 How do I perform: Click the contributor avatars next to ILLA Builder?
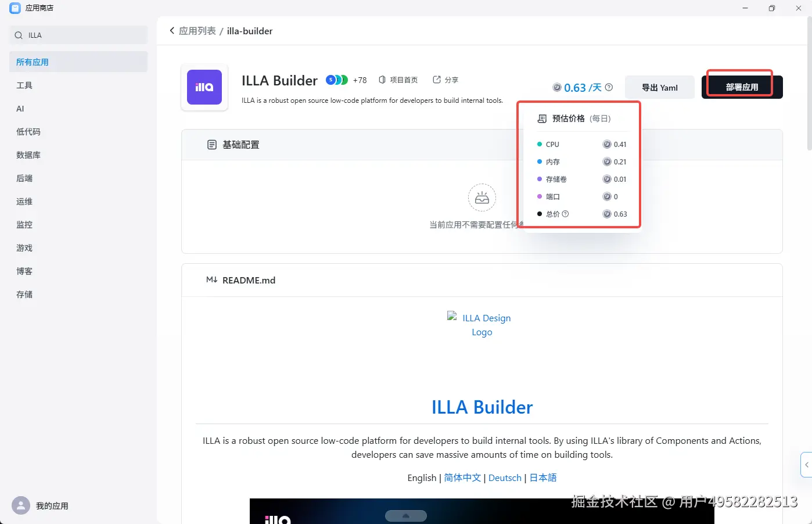point(337,80)
